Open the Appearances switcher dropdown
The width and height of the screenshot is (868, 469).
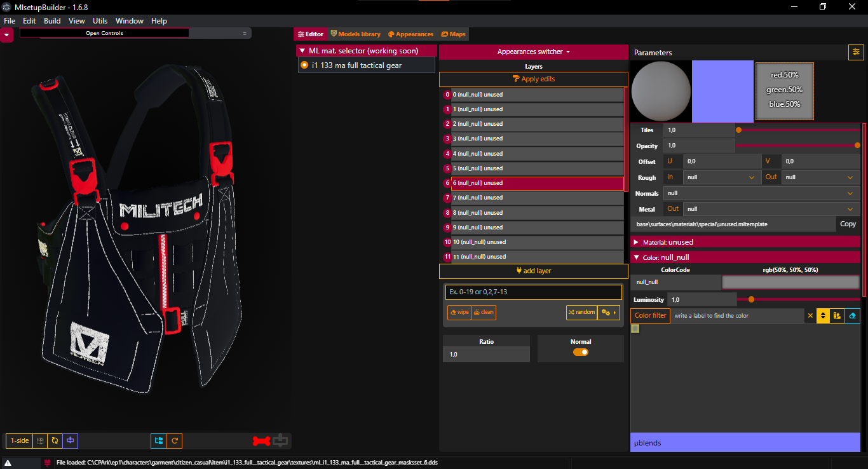[534, 51]
